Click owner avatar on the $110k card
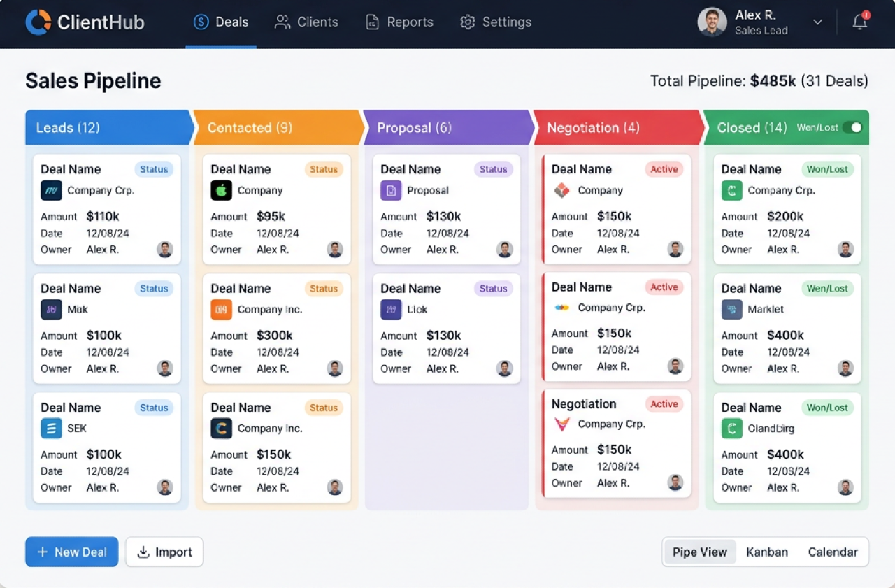 pos(165,250)
